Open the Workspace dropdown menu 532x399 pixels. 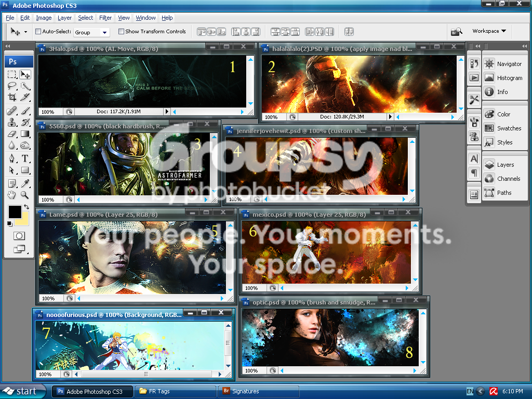489,31
